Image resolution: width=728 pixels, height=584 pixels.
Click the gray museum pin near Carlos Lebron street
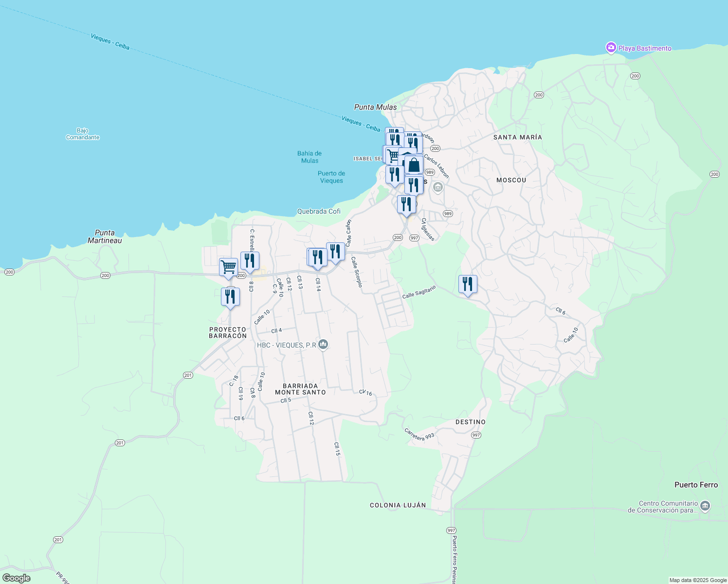tap(437, 187)
